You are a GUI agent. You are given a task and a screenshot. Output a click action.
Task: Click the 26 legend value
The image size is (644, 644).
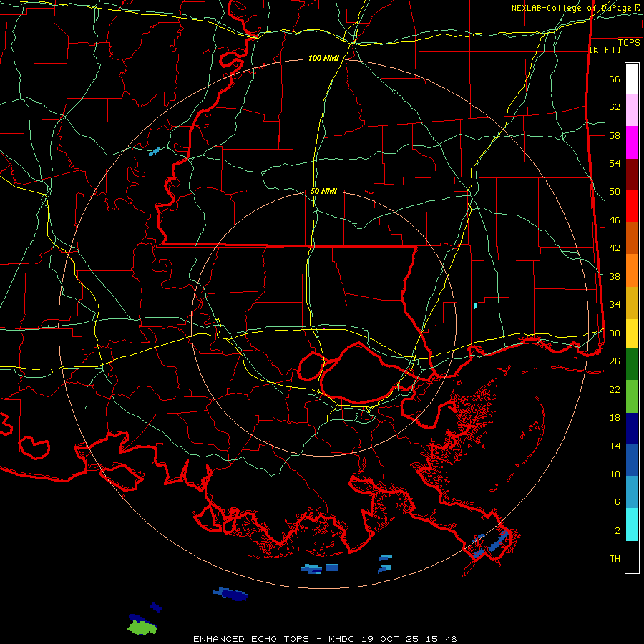point(615,361)
